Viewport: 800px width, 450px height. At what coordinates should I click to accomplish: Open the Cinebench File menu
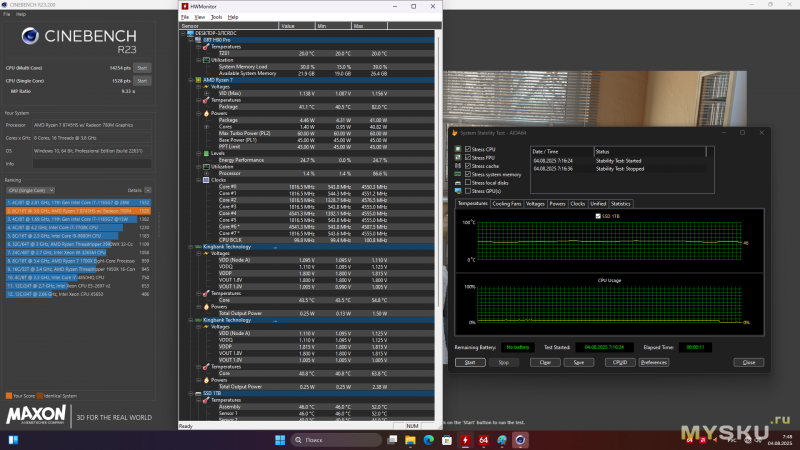coord(6,14)
